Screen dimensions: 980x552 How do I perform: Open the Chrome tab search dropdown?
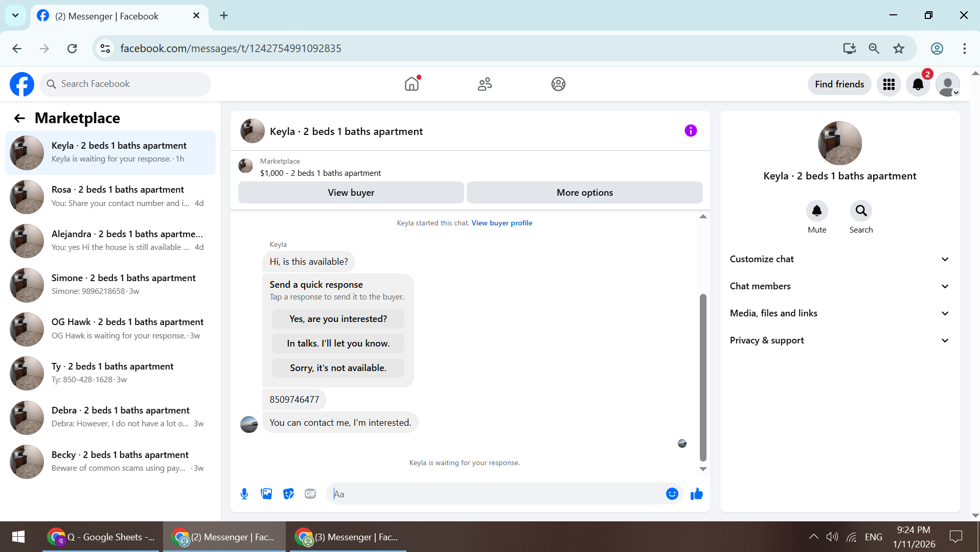pyautogui.click(x=15, y=15)
